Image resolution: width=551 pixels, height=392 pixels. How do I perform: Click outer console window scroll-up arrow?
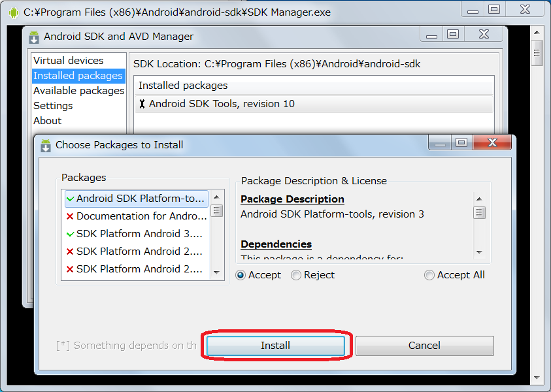point(537,32)
